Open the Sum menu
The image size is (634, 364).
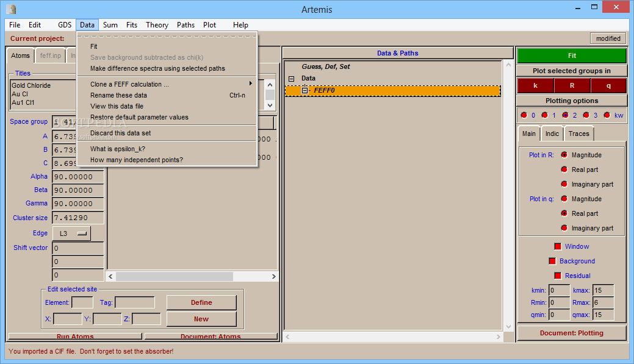click(110, 24)
